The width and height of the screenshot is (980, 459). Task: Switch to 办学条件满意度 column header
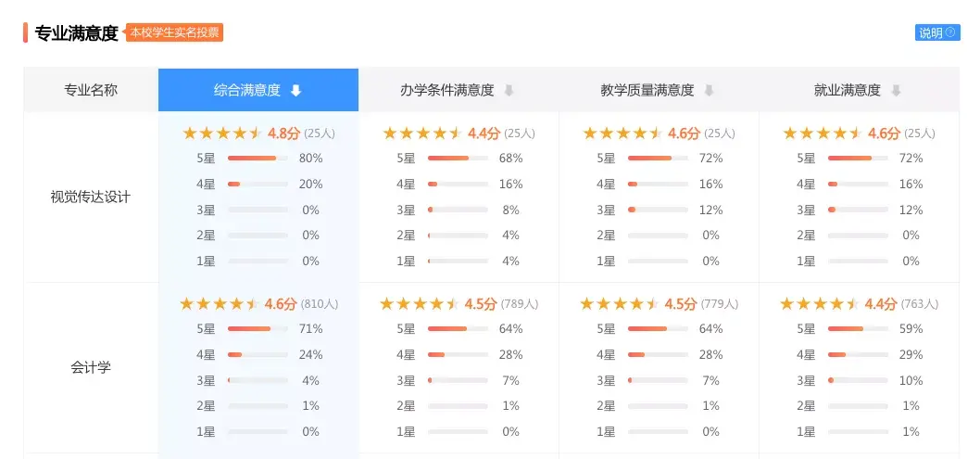coord(447,90)
